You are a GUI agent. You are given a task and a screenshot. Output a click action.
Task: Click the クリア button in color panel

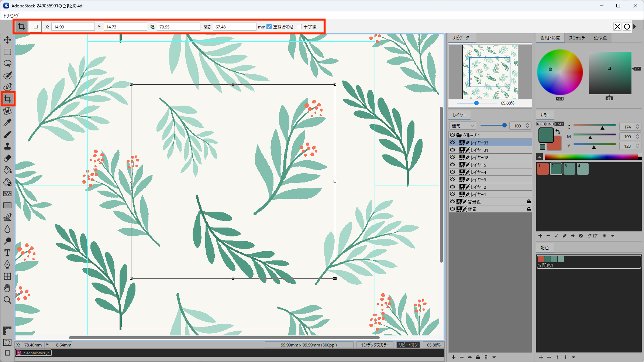click(x=593, y=236)
